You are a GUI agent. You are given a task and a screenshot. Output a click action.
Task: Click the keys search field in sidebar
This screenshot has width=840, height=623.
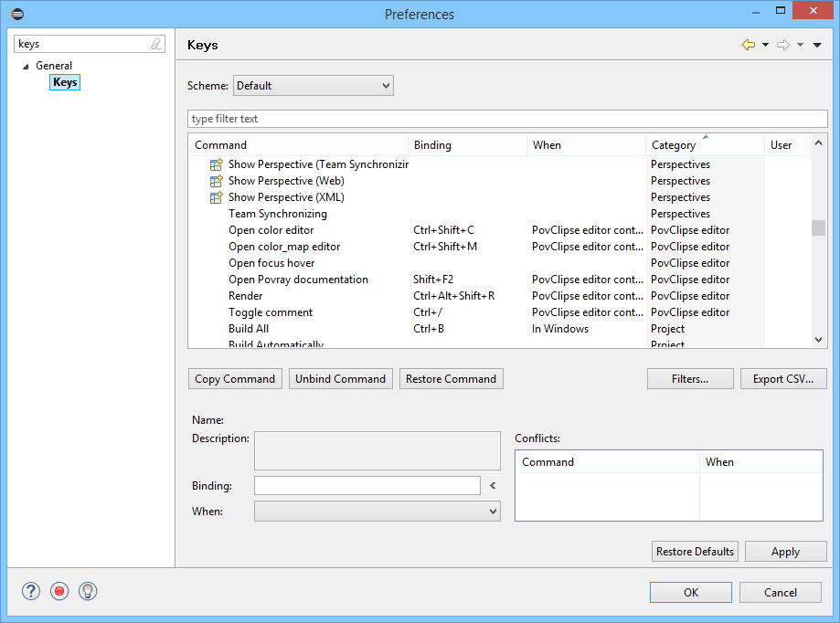[89, 44]
